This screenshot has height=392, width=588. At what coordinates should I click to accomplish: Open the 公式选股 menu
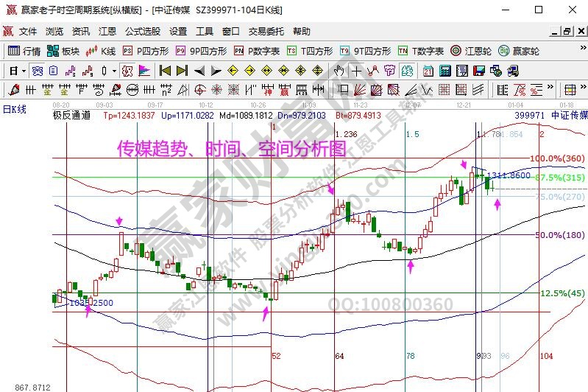tap(142, 32)
